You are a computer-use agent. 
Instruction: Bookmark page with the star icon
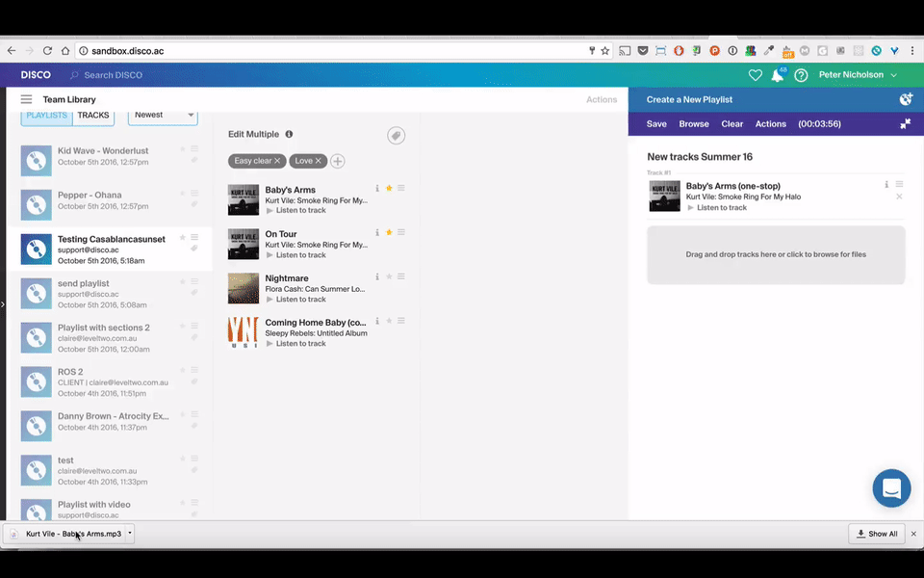tap(604, 51)
